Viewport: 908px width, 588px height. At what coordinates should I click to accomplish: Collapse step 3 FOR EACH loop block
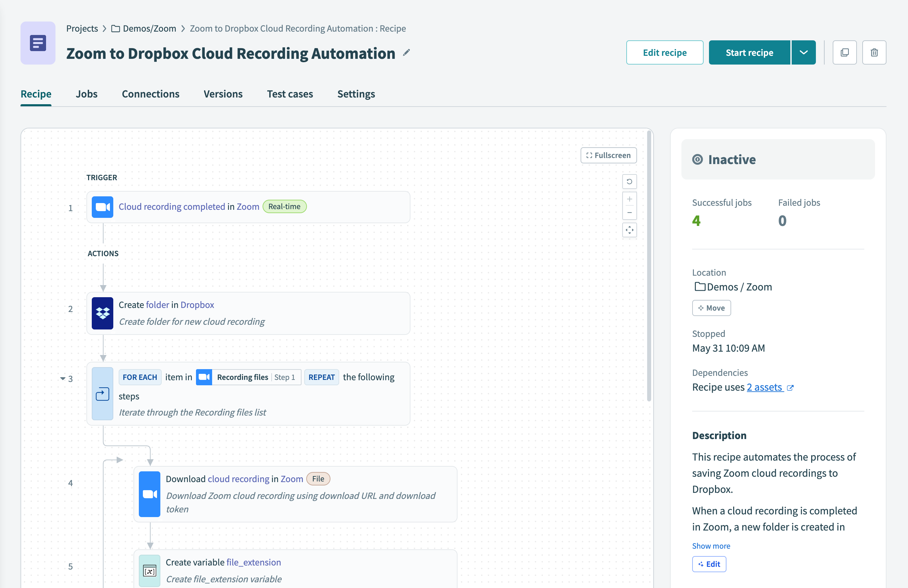point(63,377)
